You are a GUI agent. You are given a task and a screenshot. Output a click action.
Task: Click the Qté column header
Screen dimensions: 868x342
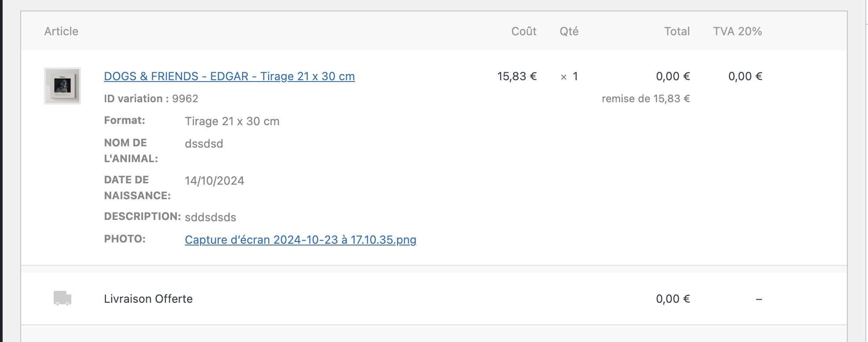point(569,31)
